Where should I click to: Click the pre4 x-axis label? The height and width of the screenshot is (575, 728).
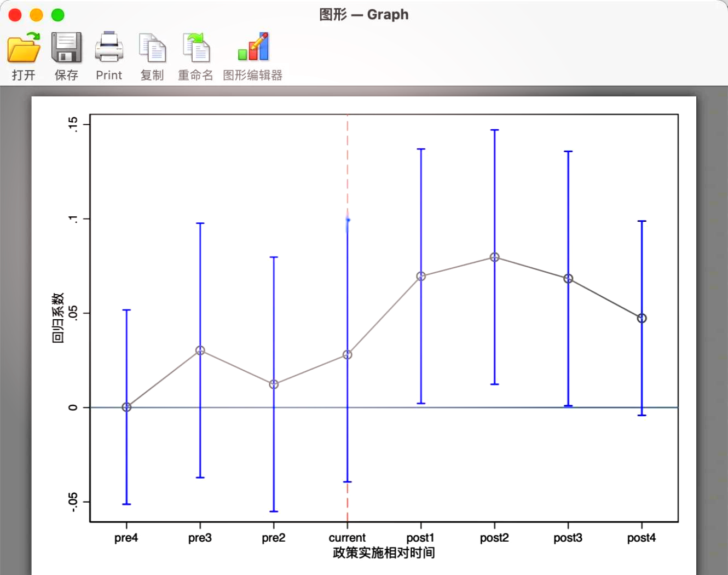pos(126,538)
